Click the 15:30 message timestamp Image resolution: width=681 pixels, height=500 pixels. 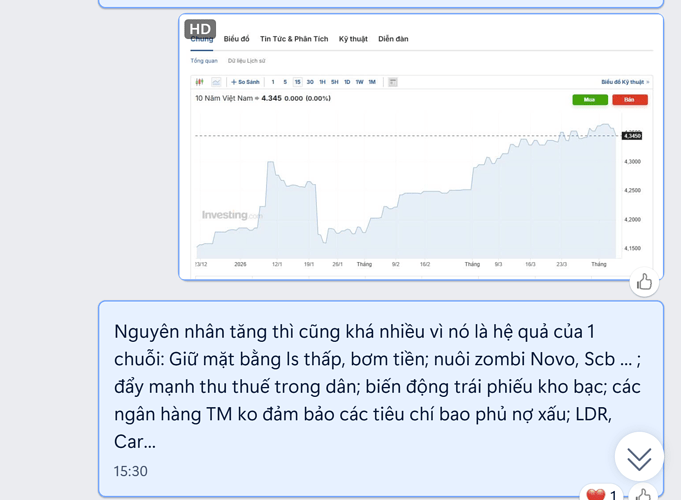(131, 471)
